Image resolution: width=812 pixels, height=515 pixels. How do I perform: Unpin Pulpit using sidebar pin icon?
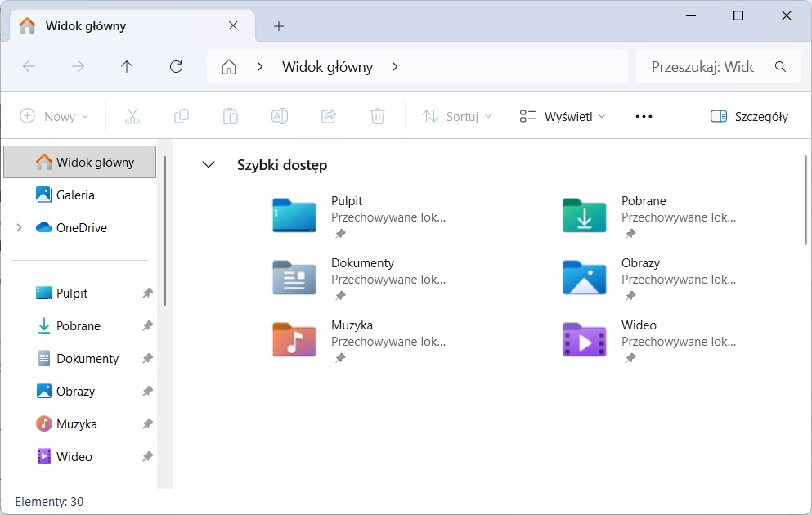coord(147,293)
